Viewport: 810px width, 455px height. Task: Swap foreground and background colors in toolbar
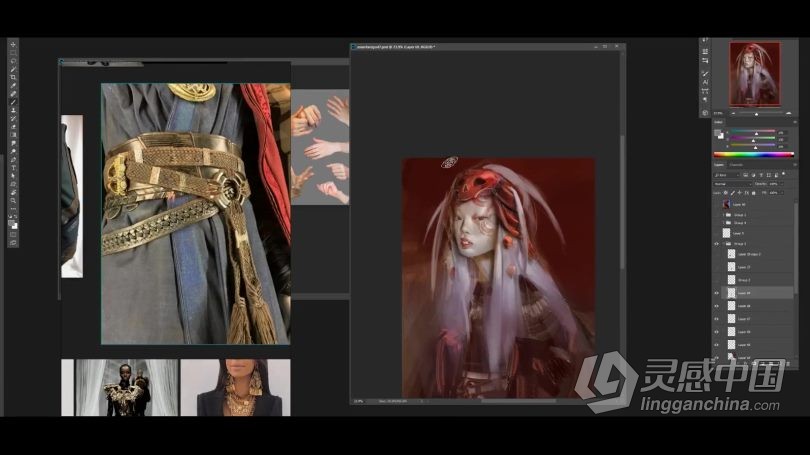point(15,215)
